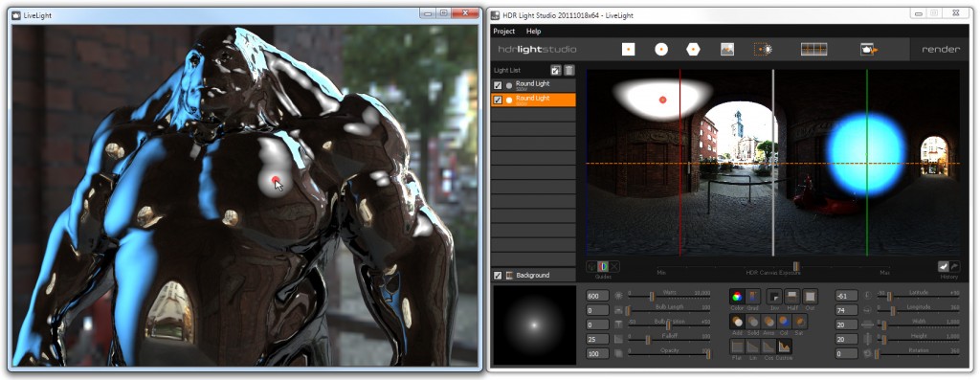Viewport: 980px width, 380px height.
Task: Click the Longitude slider handle
Action: point(893,311)
